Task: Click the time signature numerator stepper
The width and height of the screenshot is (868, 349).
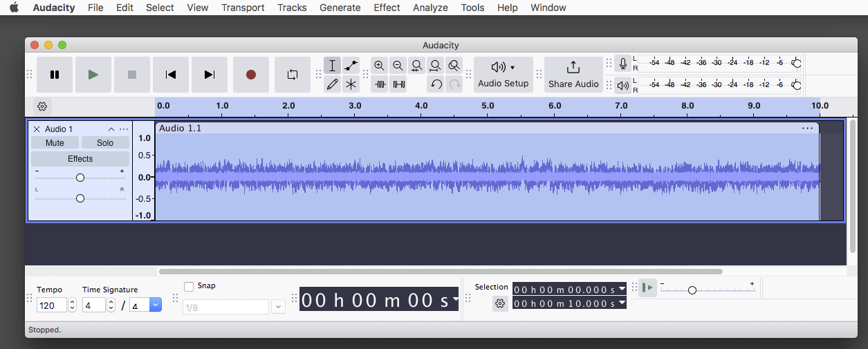Action: click(x=111, y=305)
